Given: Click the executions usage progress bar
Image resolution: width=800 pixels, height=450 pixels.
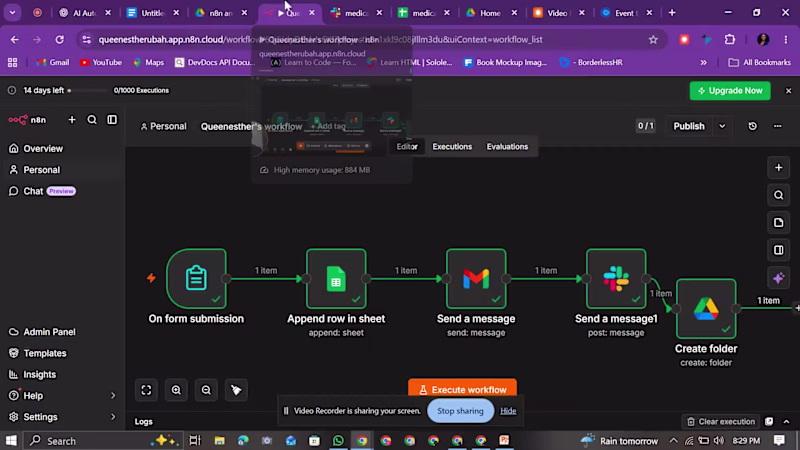Looking at the screenshot, I should (x=87, y=90).
